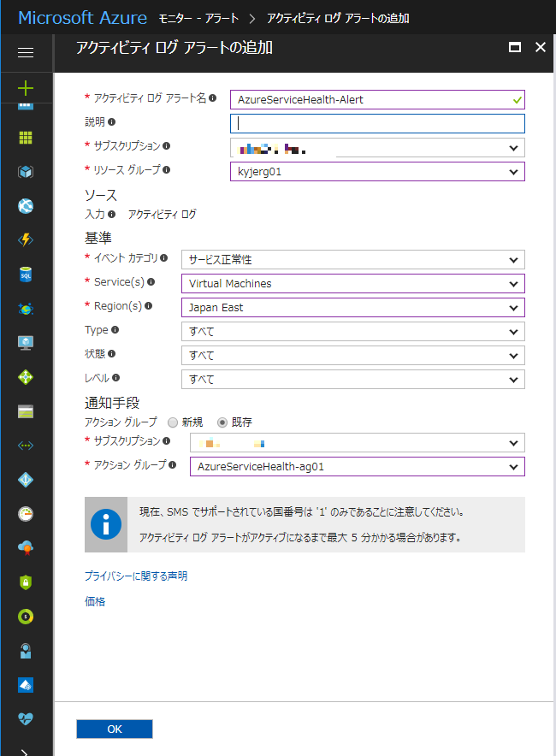Click the large blue information icon
The width and height of the screenshot is (556, 756).
coord(106,524)
